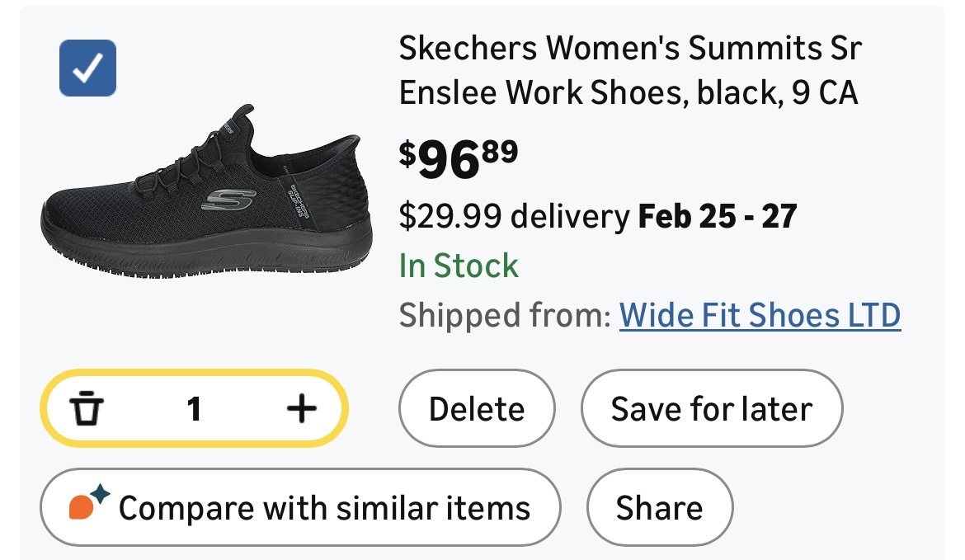Click the Feb 25 - 27 delivery date
The width and height of the screenshot is (965, 560).
717,217
